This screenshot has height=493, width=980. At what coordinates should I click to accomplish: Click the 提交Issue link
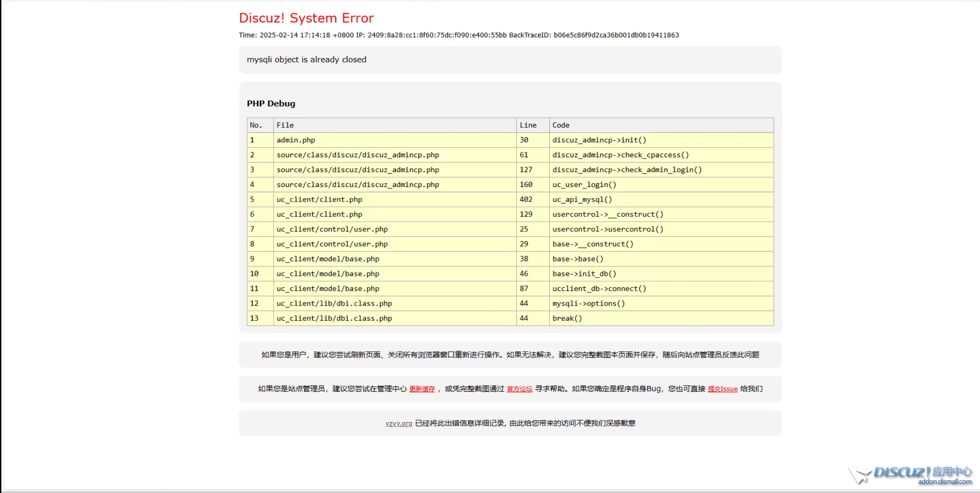click(722, 389)
